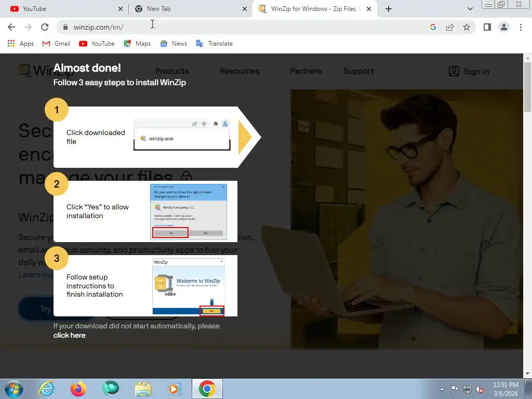Open the Chrome profile avatar menu
Image resolution: width=532 pixels, height=399 pixels.
click(x=504, y=27)
